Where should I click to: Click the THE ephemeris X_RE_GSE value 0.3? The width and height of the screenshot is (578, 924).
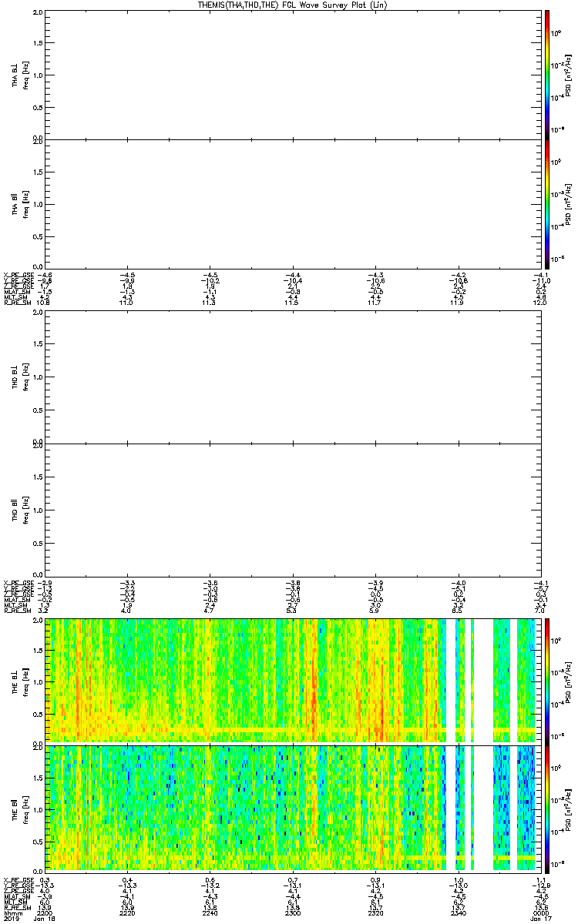[45, 879]
